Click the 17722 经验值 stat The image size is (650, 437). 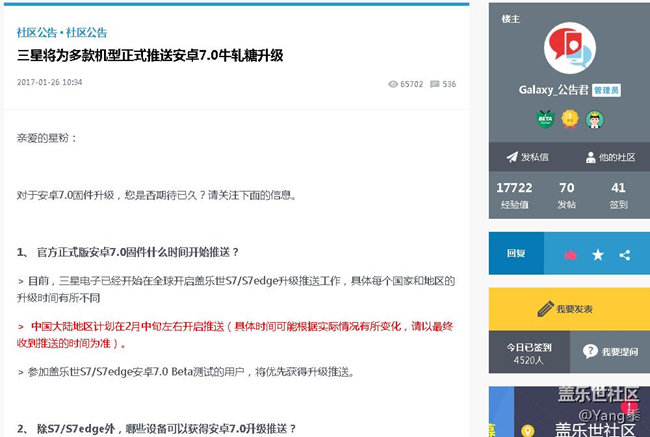[514, 195]
